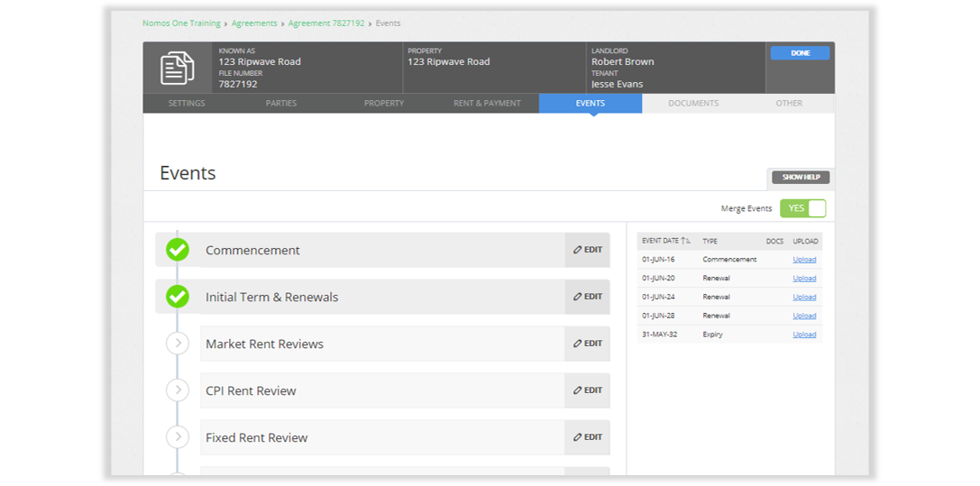Screen dimensions: 980x486
Task: Click the Commencement event row title
Action: coord(252,250)
